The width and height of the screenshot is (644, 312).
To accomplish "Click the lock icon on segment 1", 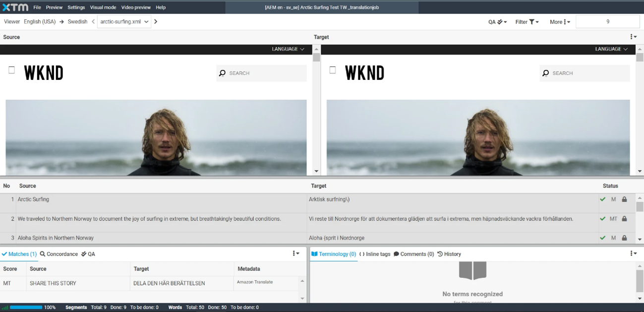I will click(x=624, y=199).
